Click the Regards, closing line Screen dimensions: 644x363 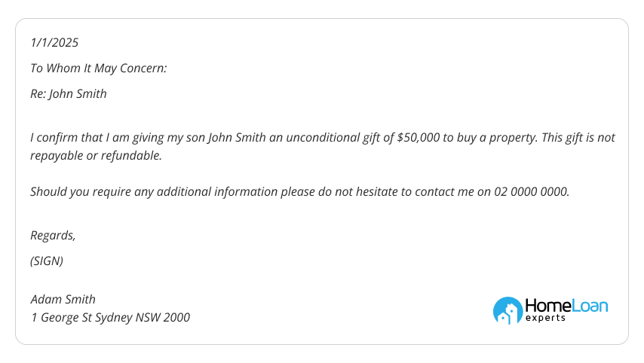click(x=53, y=236)
